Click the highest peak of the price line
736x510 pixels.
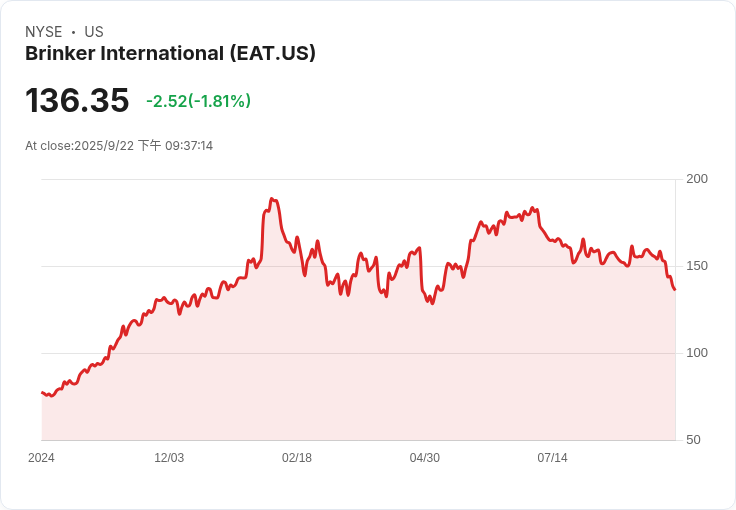tap(271, 199)
